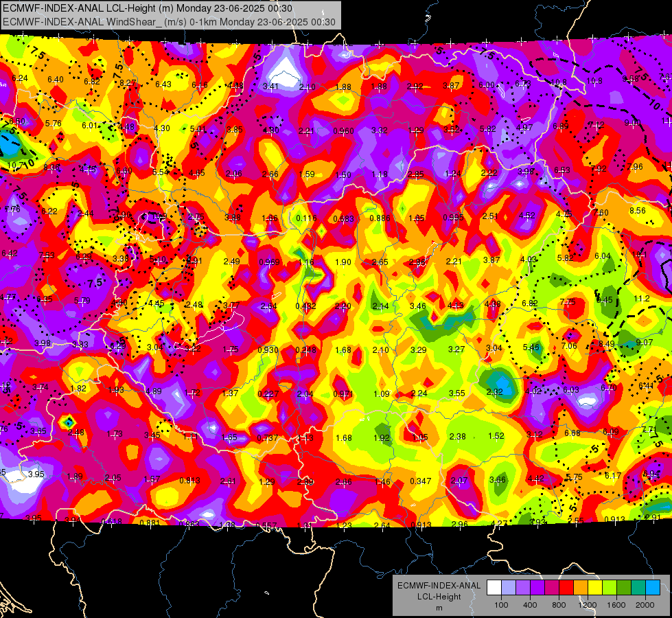This screenshot has height=618, width=672.
Task: Click the wind shear value 8.56
Action: [638, 211]
